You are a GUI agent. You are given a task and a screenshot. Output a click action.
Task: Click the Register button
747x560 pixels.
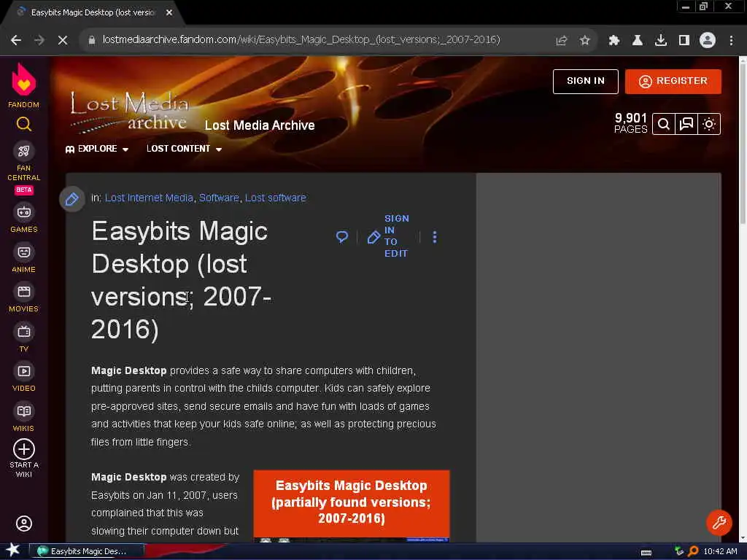click(673, 82)
